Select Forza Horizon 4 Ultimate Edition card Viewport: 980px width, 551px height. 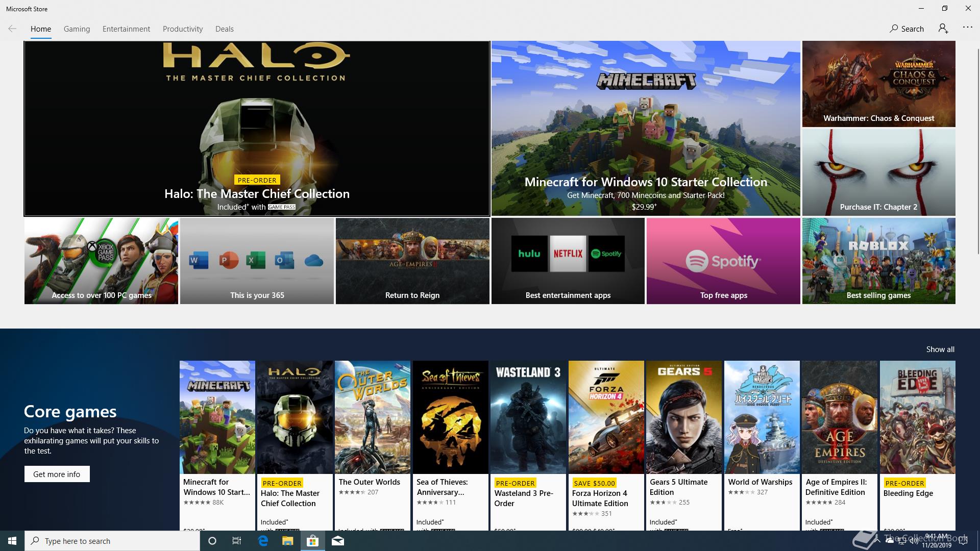point(606,445)
